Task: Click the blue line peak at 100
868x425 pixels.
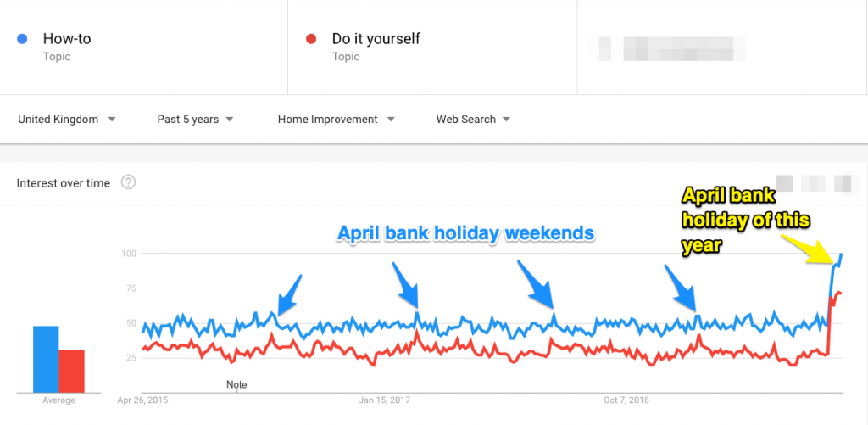Action: 841,254
